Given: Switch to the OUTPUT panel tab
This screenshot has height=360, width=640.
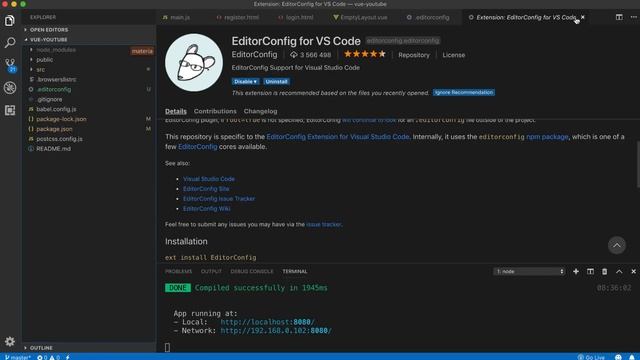Looking at the screenshot, I should tap(211, 271).
